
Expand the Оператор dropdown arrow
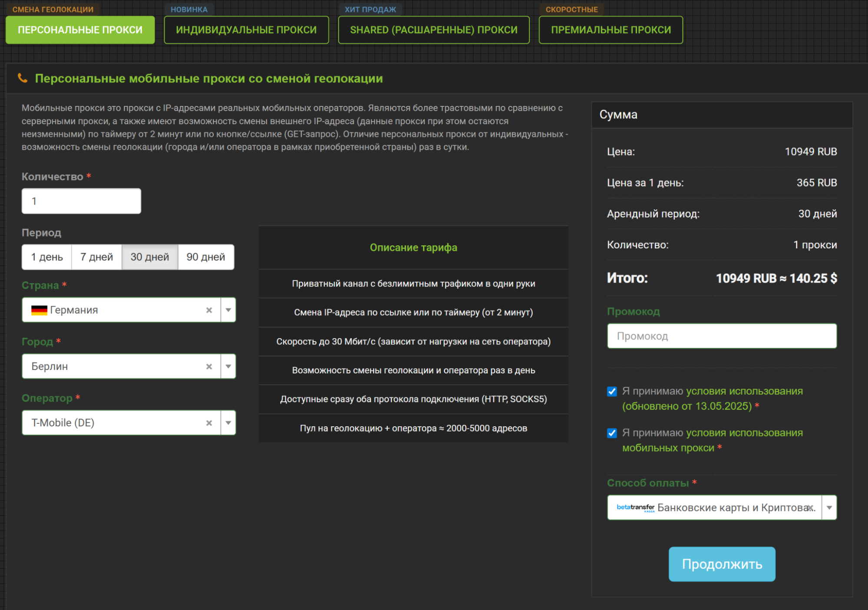coord(228,423)
